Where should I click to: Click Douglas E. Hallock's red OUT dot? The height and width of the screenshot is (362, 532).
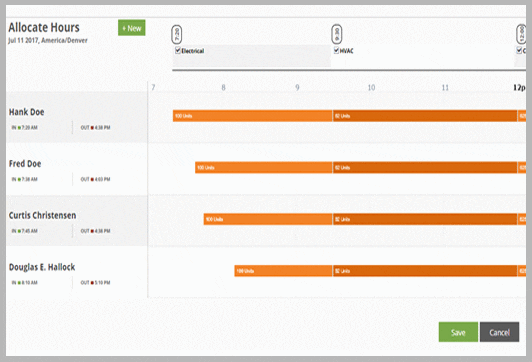coord(92,283)
